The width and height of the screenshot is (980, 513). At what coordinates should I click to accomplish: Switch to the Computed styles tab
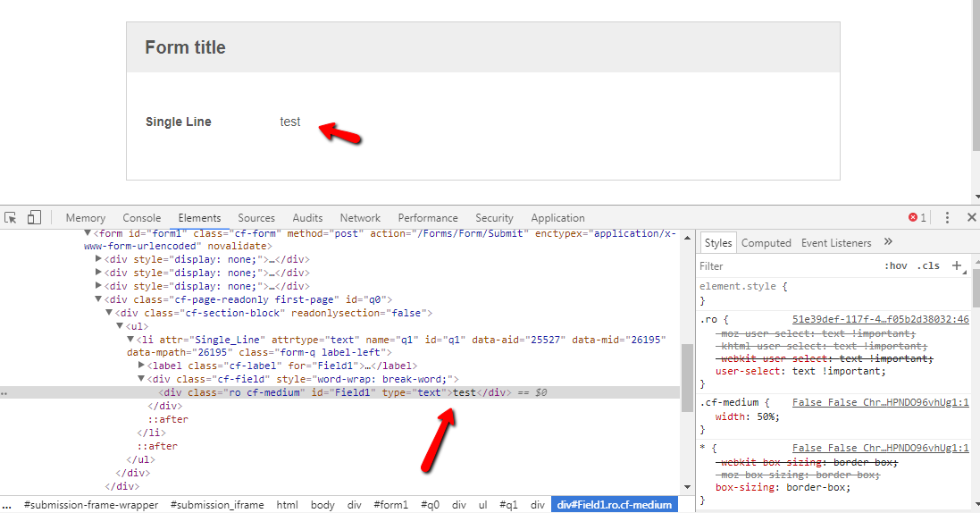tap(766, 242)
